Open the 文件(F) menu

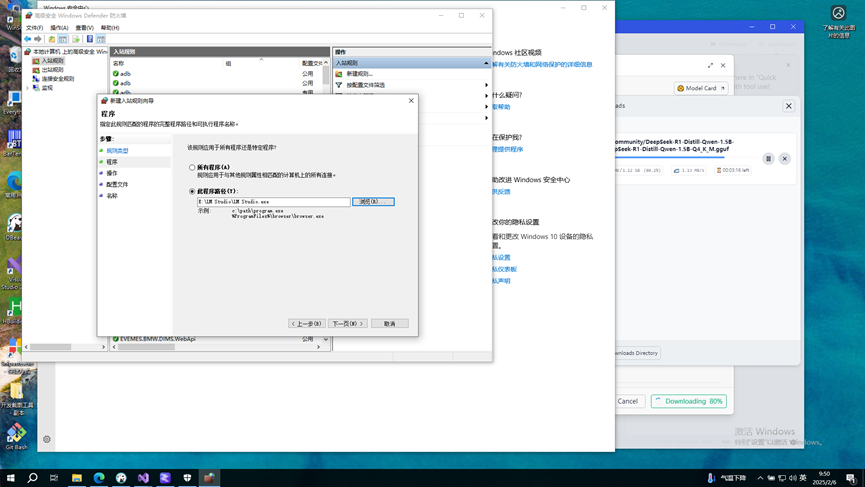pos(34,28)
